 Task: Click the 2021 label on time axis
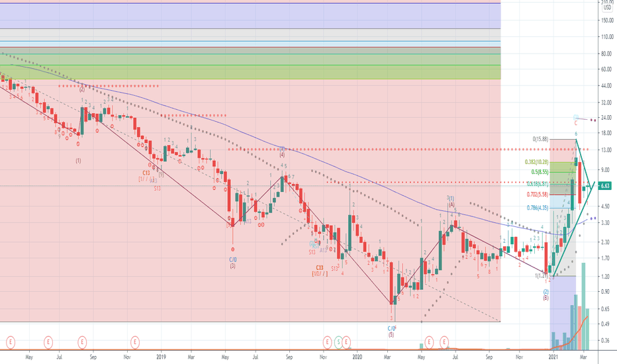pos(553,357)
